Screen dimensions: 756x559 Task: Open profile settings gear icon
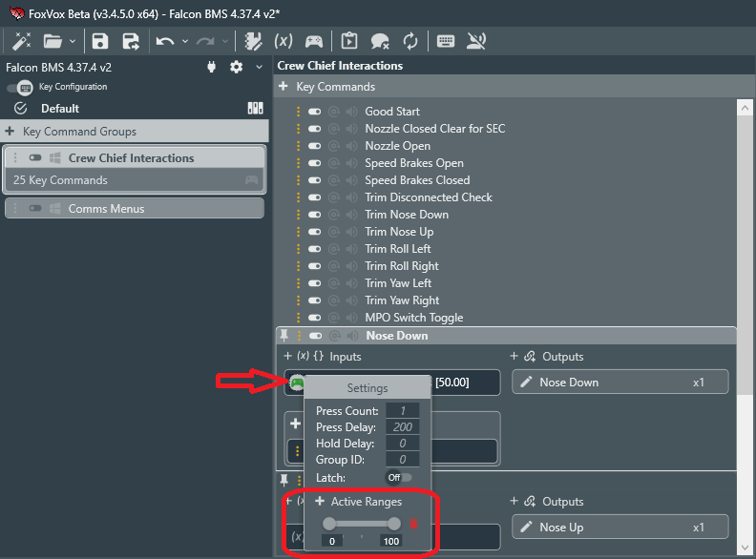pyautogui.click(x=237, y=67)
